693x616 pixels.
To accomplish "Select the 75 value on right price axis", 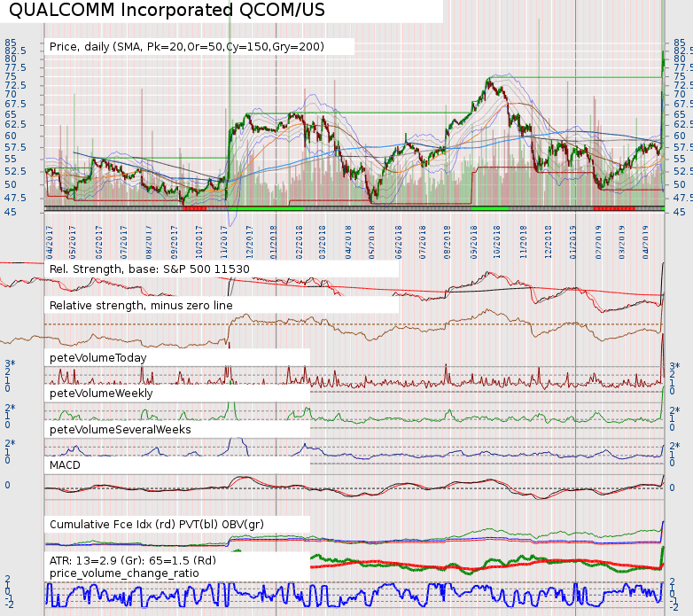I will tap(680, 76).
